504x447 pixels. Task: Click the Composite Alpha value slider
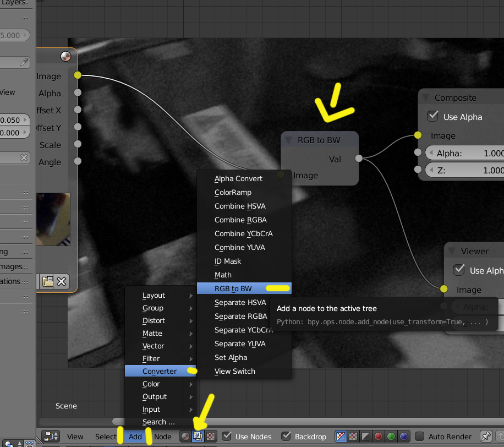point(464,153)
